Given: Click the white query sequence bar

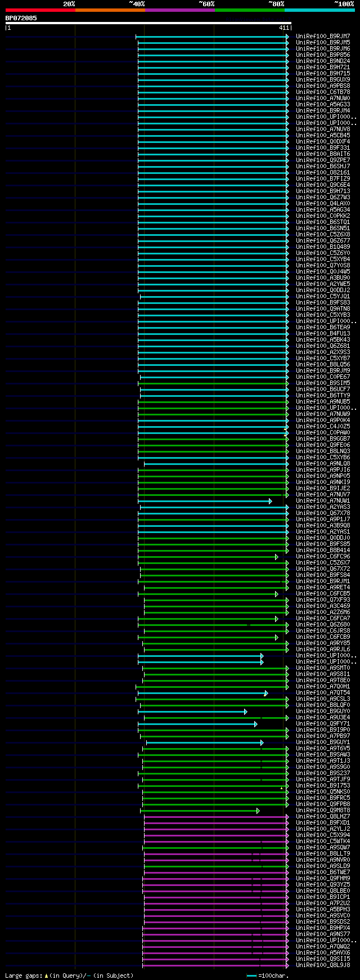Looking at the screenshot, I should click(148, 23).
